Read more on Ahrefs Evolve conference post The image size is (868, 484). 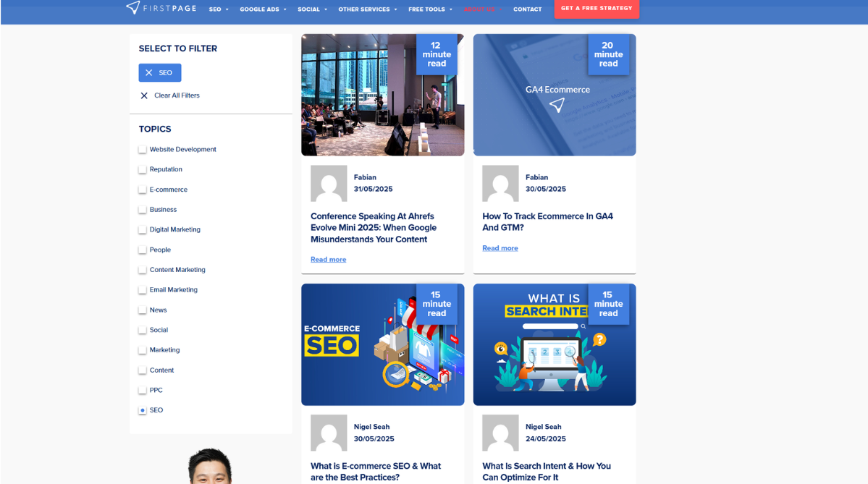click(x=328, y=260)
